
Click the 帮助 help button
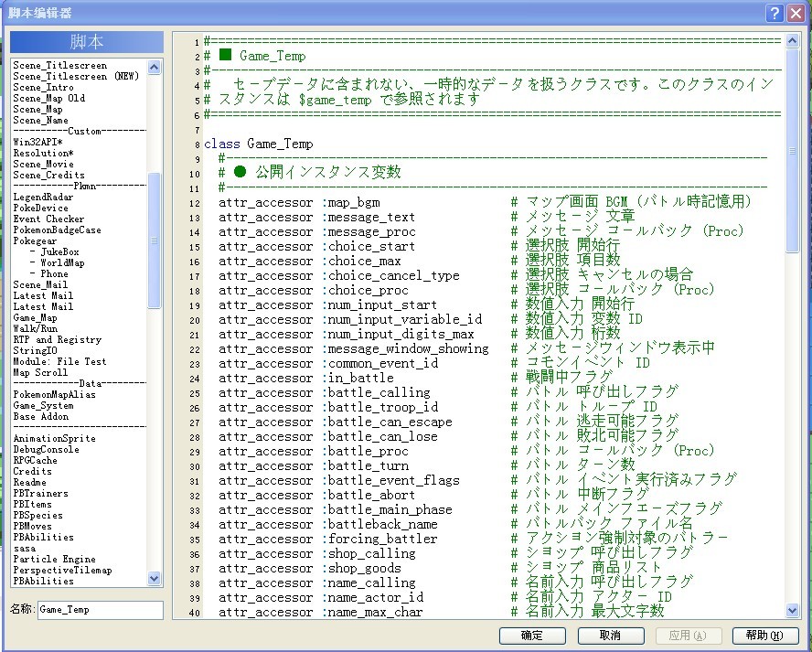(764, 636)
